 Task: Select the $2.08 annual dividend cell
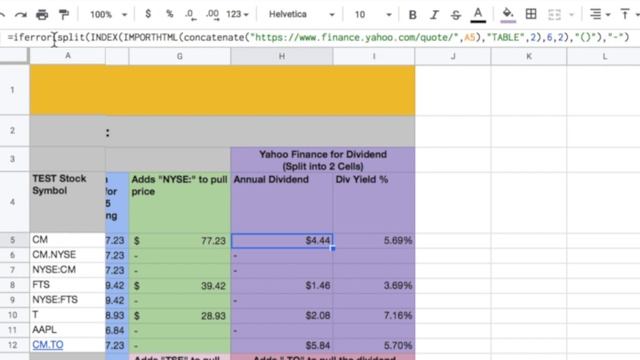[x=282, y=316]
